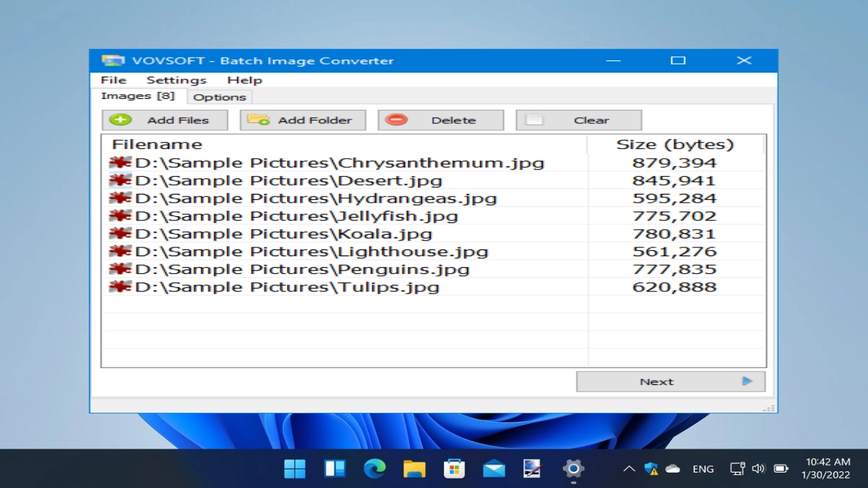Select the Lighthouse.jpg file row
The image size is (868, 488).
click(x=433, y=251)
